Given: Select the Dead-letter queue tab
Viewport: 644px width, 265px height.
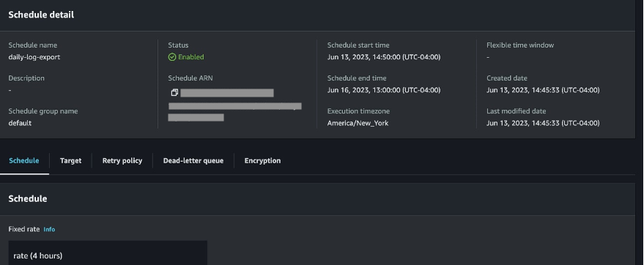Looking at the screenshot, I should coord(193,161).
